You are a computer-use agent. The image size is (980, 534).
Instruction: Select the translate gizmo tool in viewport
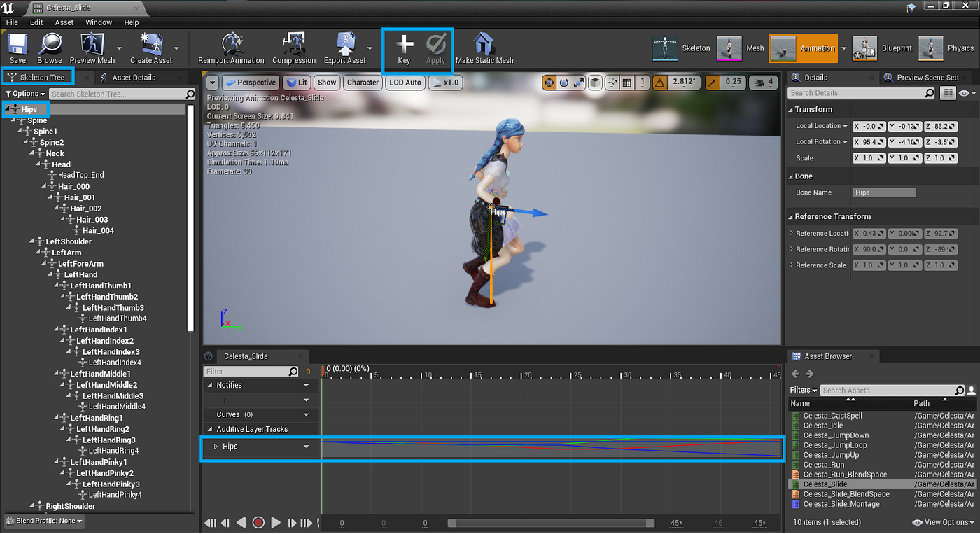pyautogui.click(x=549, y=83)
